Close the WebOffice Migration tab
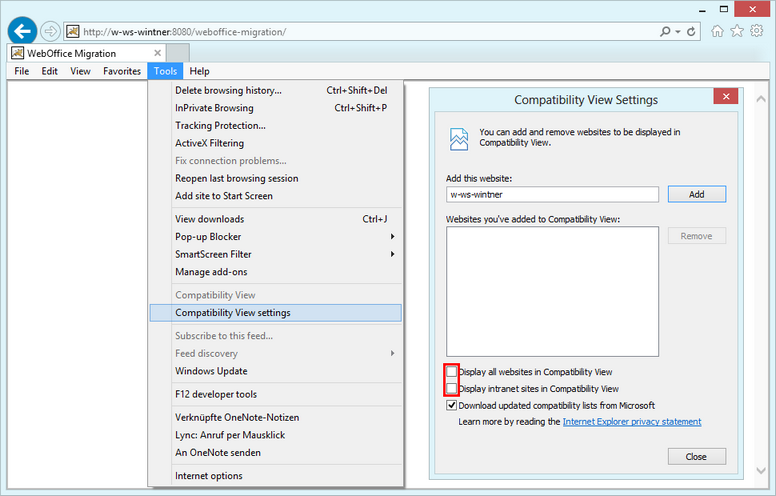776x496 pixels. click(x=157, y=53)
